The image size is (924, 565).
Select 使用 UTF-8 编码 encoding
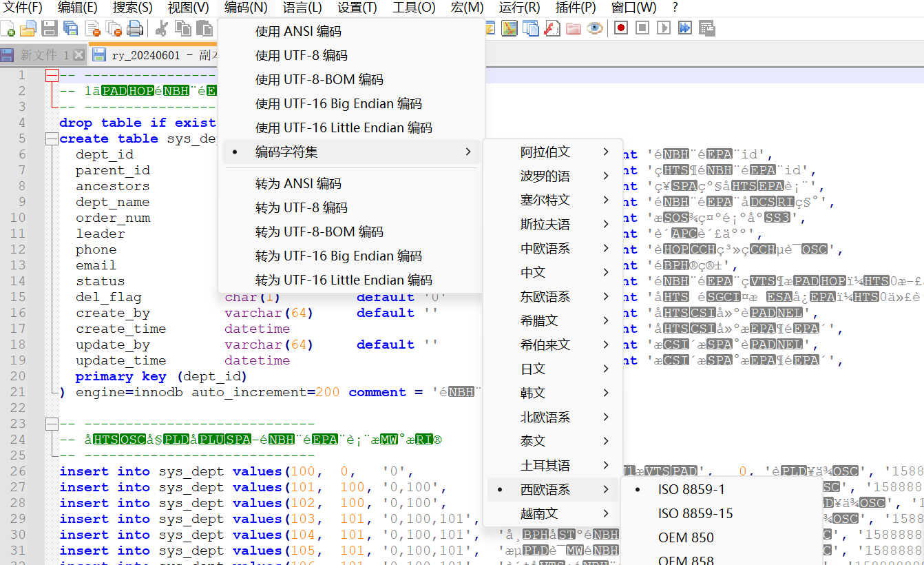pyautogui.click(x=351, y=56)
